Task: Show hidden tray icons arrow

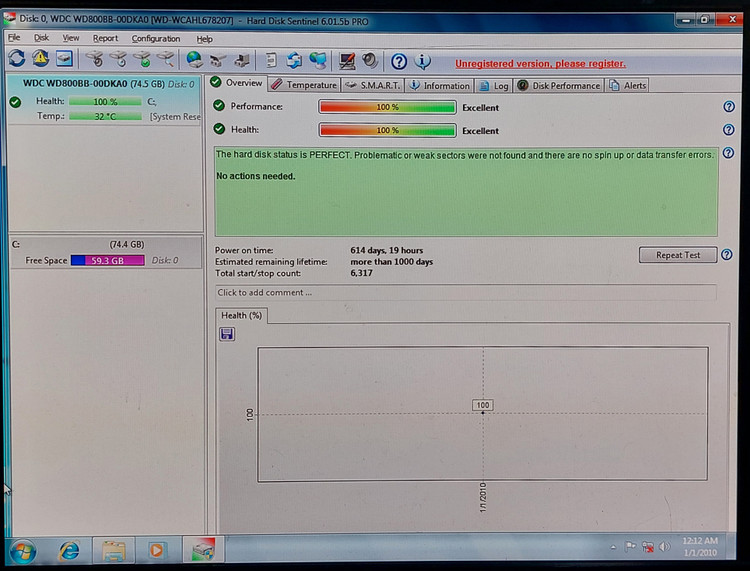Action: pyautogui.click(x=613, y=547)
